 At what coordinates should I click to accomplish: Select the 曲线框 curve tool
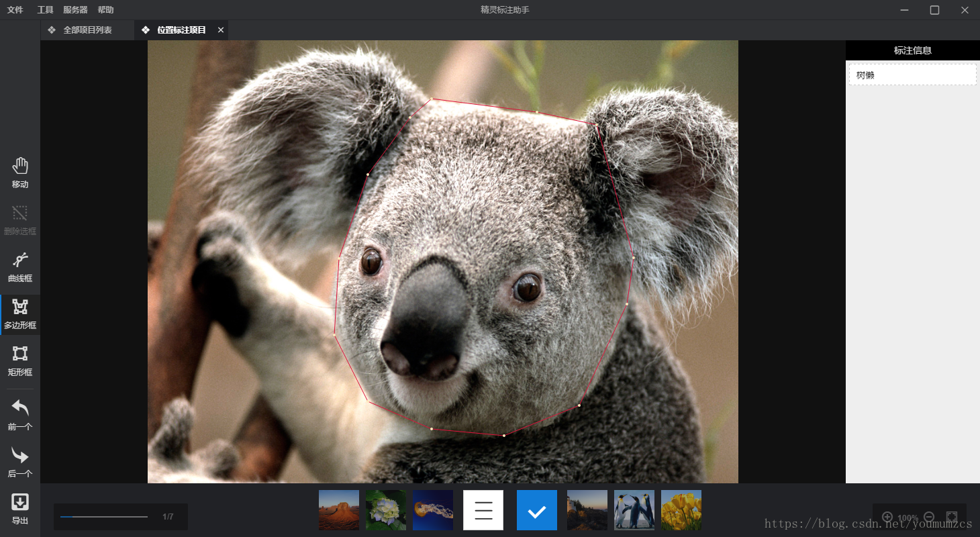[20, 266]
